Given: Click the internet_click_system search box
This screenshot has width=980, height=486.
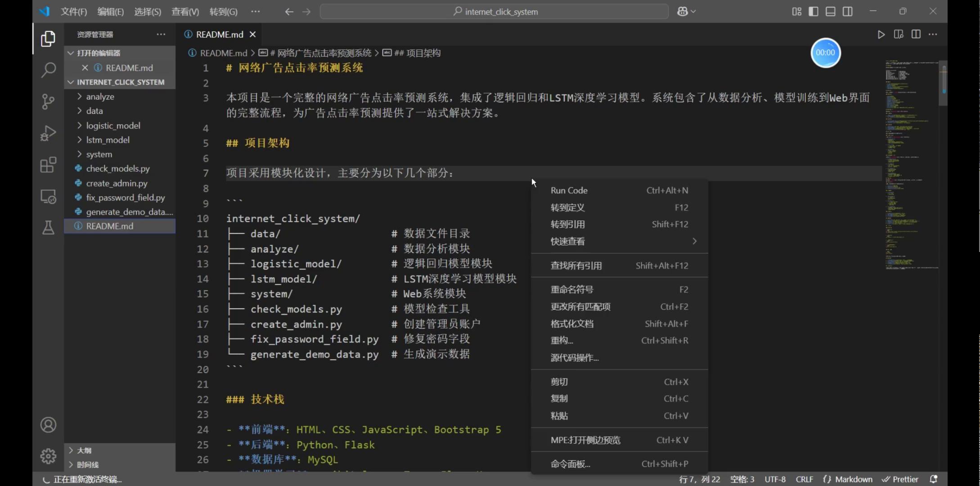Looking at the screenshot, I should pyautogui.click(x=494, y=12).
